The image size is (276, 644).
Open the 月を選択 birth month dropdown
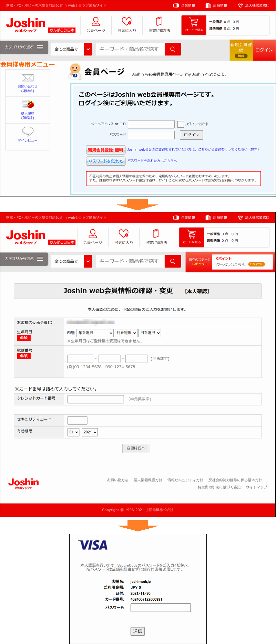126,333
